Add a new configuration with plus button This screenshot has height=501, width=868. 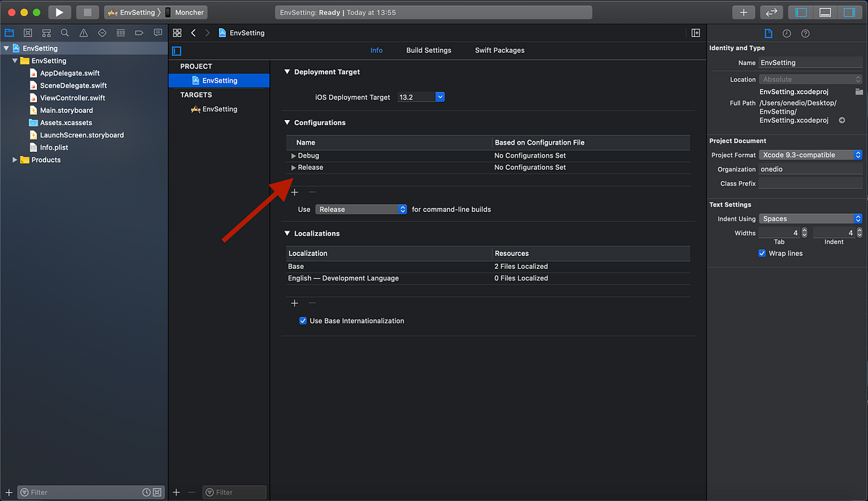click(294, 192)
